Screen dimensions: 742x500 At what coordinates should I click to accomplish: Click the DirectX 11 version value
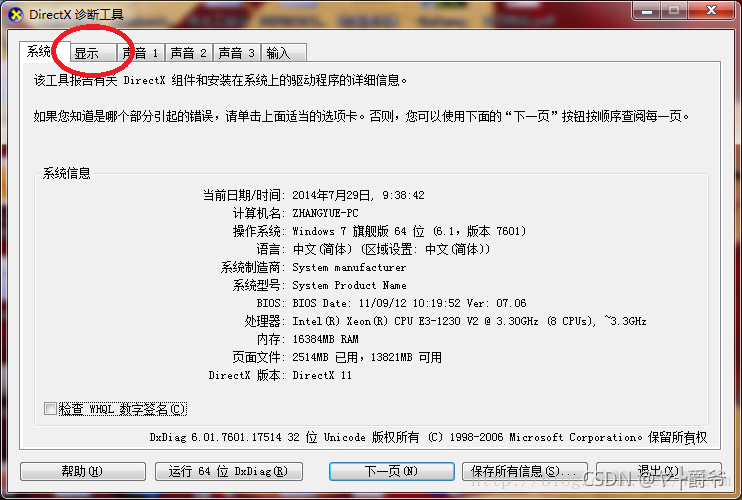coord(322,375)
